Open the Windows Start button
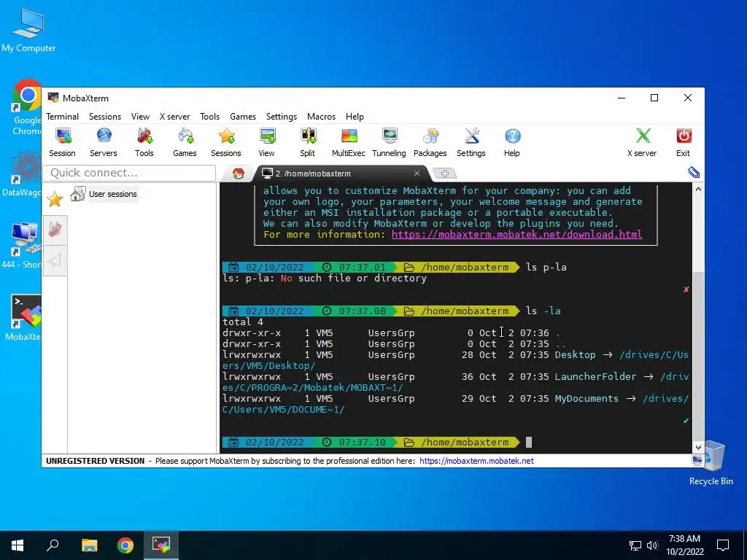 point(18,545)
